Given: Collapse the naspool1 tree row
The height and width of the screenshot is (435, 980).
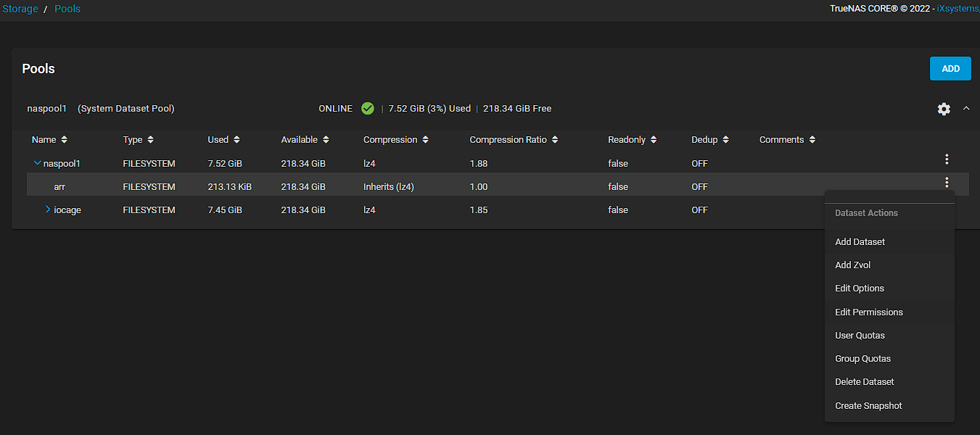Looking at the screenshot, I should 38,163.
